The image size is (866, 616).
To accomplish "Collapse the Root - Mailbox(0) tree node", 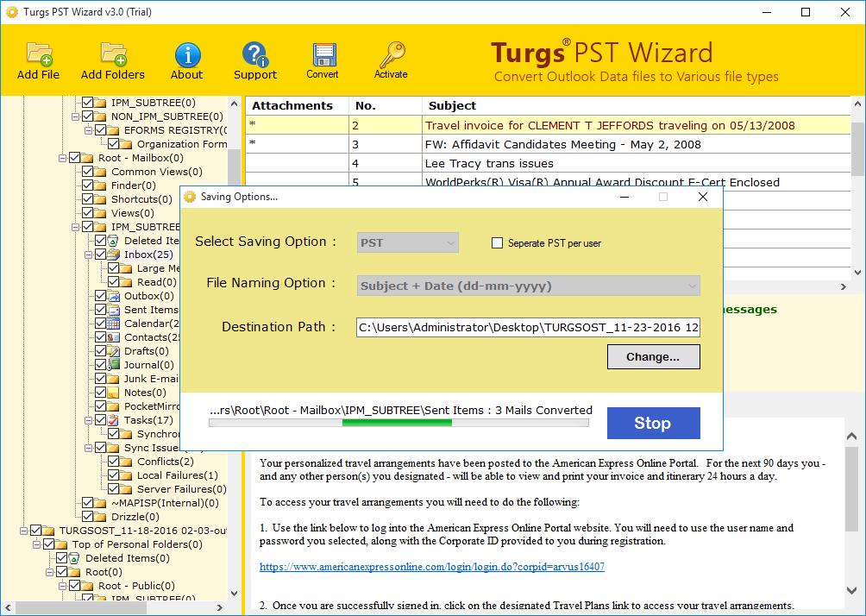I will [x=62, y=159].
